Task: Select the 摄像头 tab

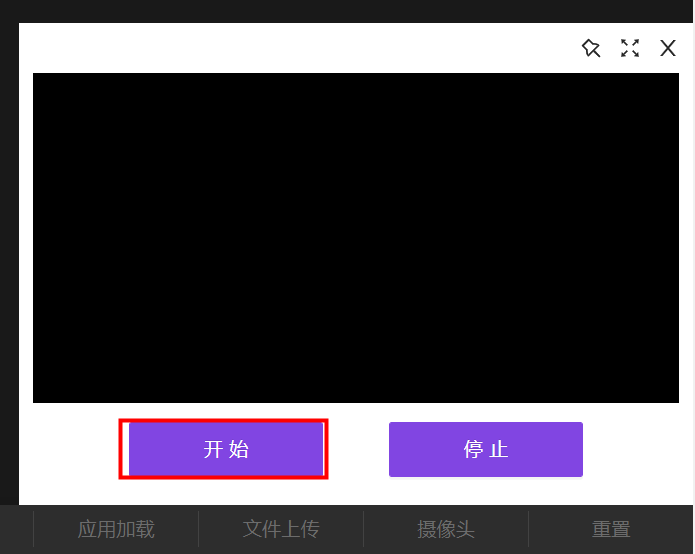Action: pos(446,529)
